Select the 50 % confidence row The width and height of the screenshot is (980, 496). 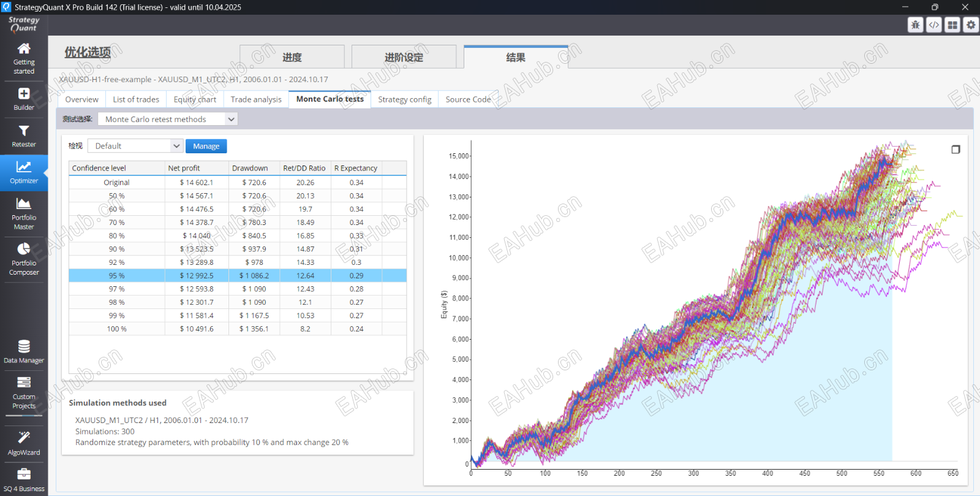point(238,196)
